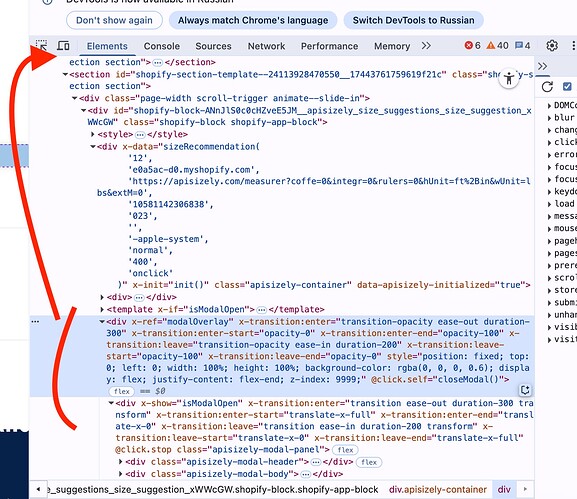Viewport: 577px width, 499px height.
Task: Open the selected node's three-dots actions menu
Action: (35, 322)
